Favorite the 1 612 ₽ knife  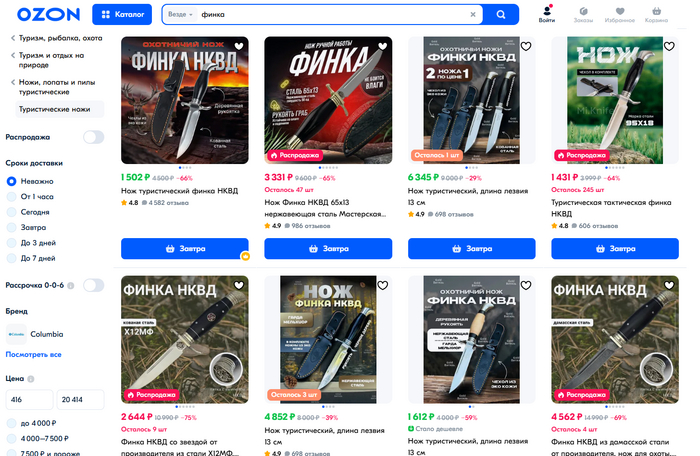coord(526,285)
